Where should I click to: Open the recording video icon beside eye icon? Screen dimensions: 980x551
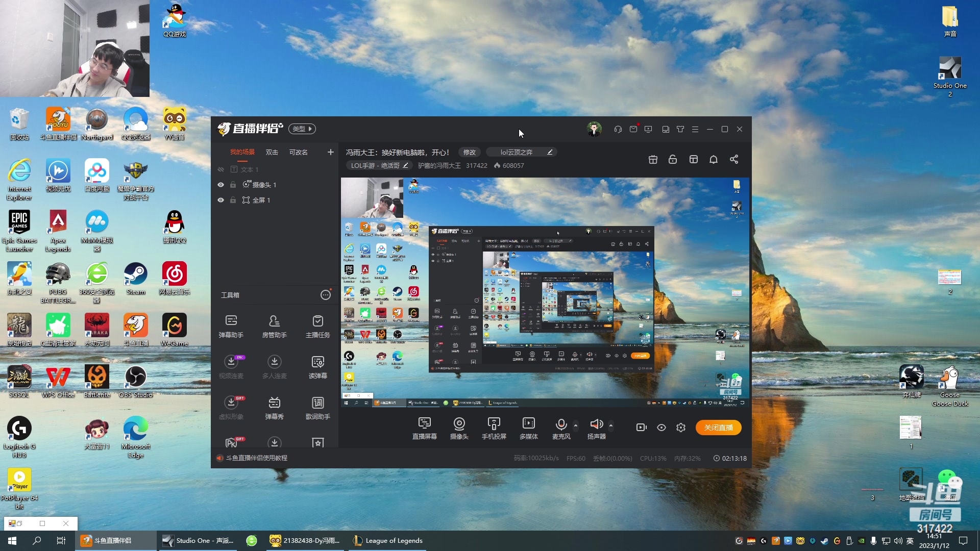point(641,428)
